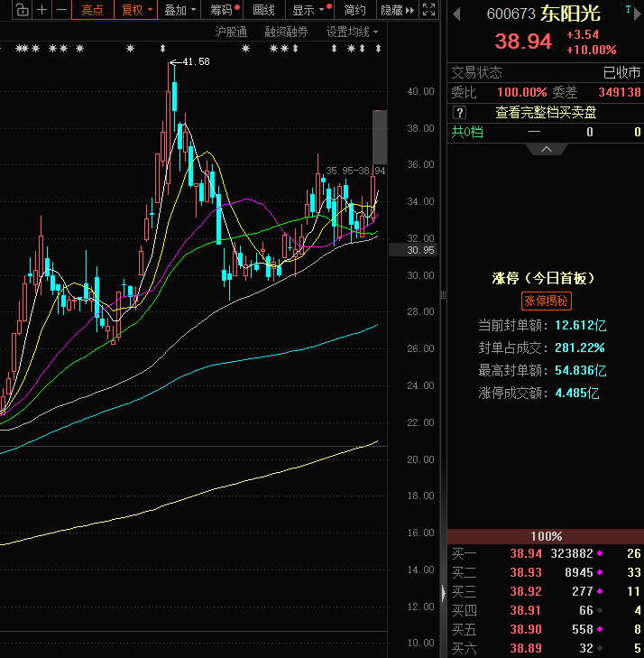Click the stock code 600673

tap(511, 14)
